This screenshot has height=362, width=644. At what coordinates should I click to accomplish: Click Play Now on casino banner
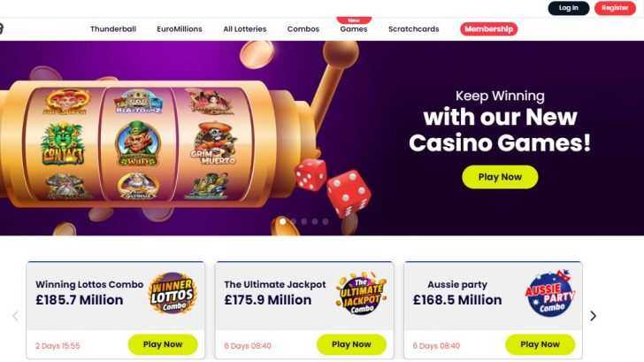(x=500, y=177)
